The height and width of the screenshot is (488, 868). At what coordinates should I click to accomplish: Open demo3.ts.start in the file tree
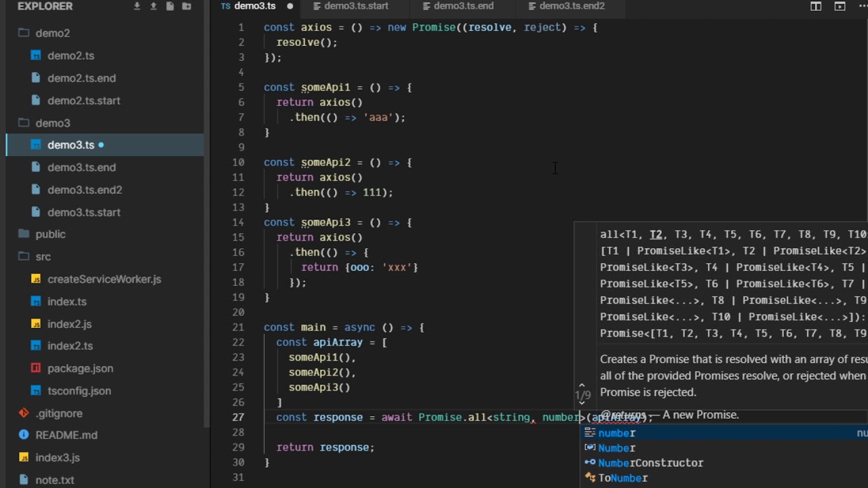(83, 212)
